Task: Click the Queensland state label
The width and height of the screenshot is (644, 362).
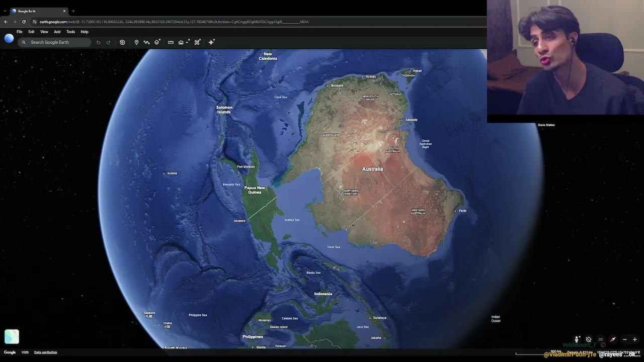Action: (331, 135)
